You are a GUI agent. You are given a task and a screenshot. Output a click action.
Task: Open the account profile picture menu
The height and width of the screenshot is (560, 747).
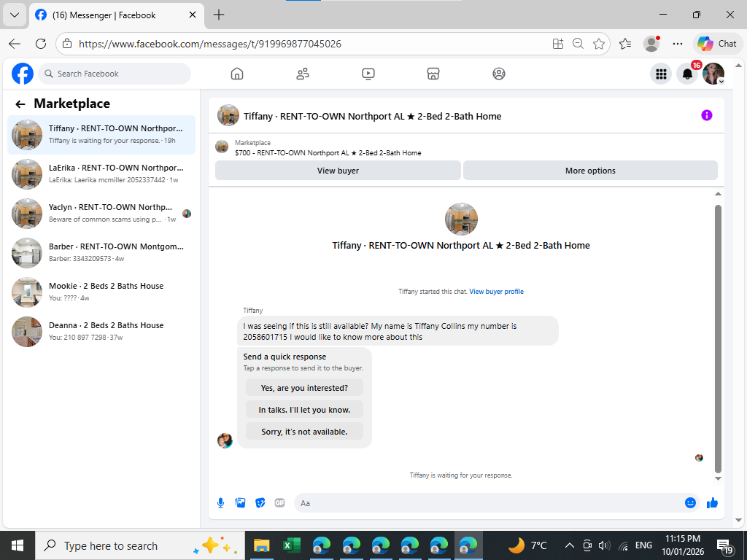[713, 74]
